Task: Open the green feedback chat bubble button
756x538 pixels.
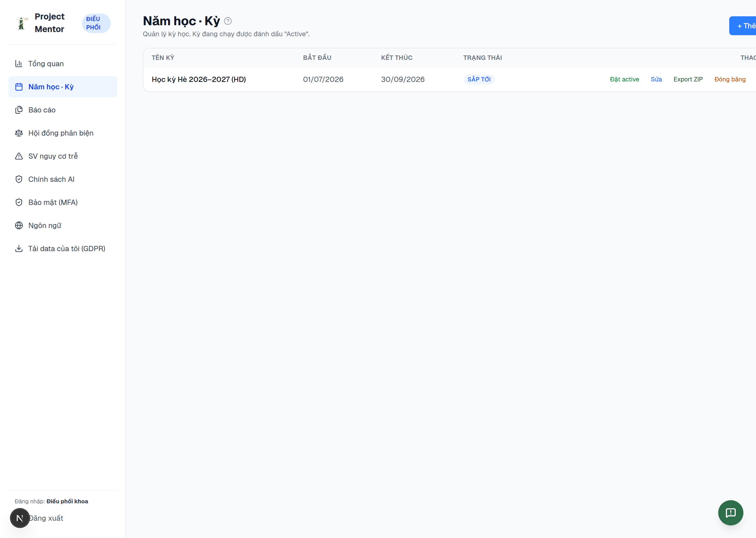Action: [731, 513]
